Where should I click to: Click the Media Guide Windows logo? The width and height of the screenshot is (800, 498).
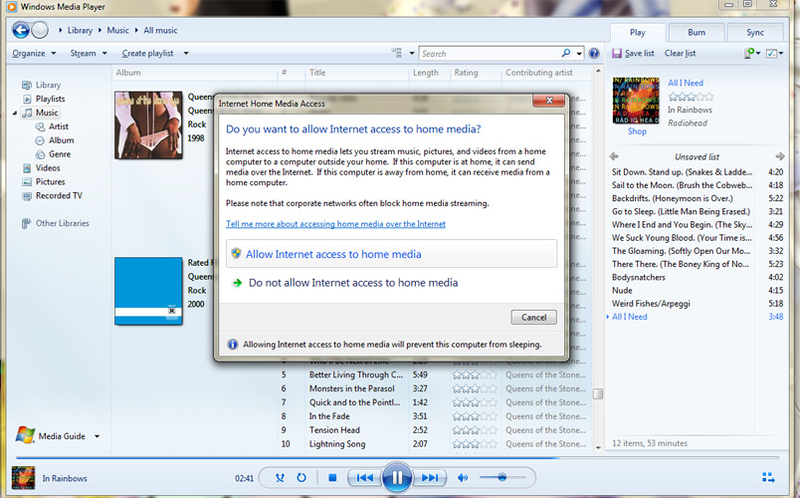(x=25, y=435)
